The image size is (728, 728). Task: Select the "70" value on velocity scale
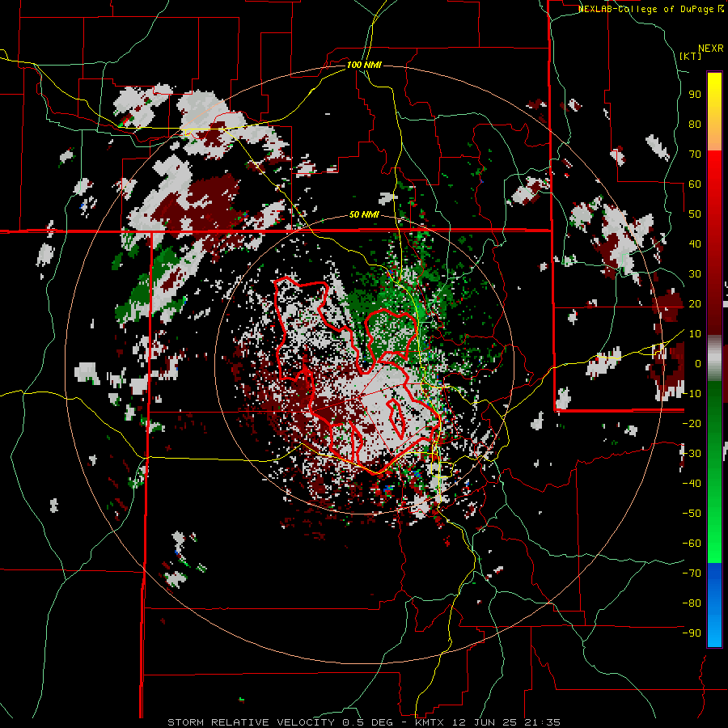[x=695, y=154]
